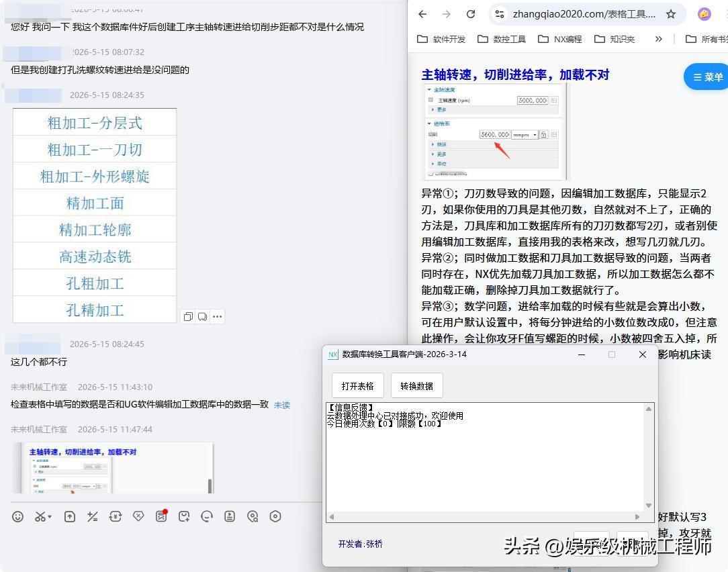Image resolution: width=728 pixels, height=572 pixels.
Task: Close the 数据库转换工具客户端 window
Action: (x=643, y=354)
